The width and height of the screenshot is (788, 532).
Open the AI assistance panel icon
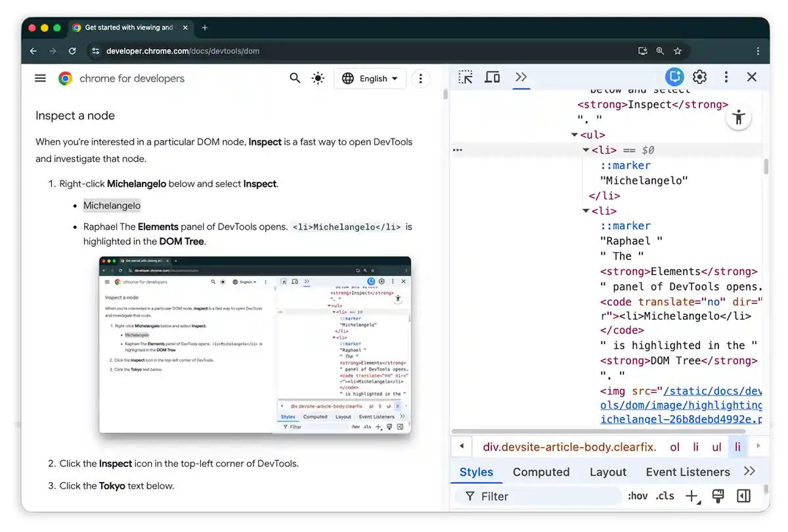click(x=674, y=78)
